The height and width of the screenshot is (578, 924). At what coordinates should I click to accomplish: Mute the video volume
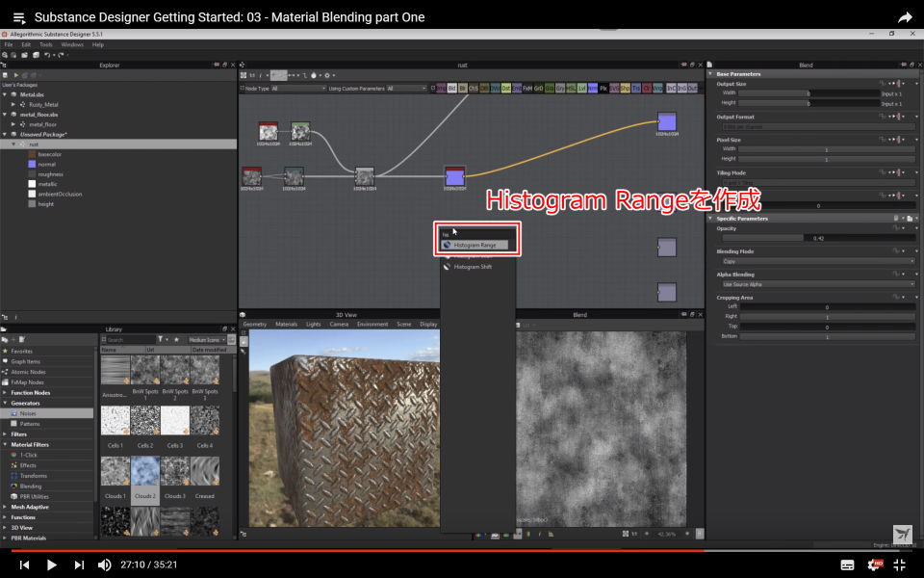coord(104,565)
